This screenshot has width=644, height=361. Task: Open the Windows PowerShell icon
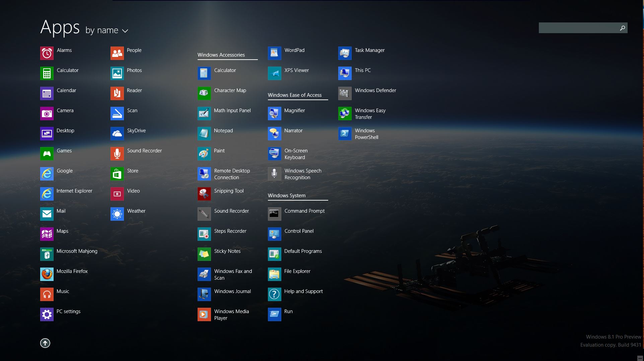345,134
